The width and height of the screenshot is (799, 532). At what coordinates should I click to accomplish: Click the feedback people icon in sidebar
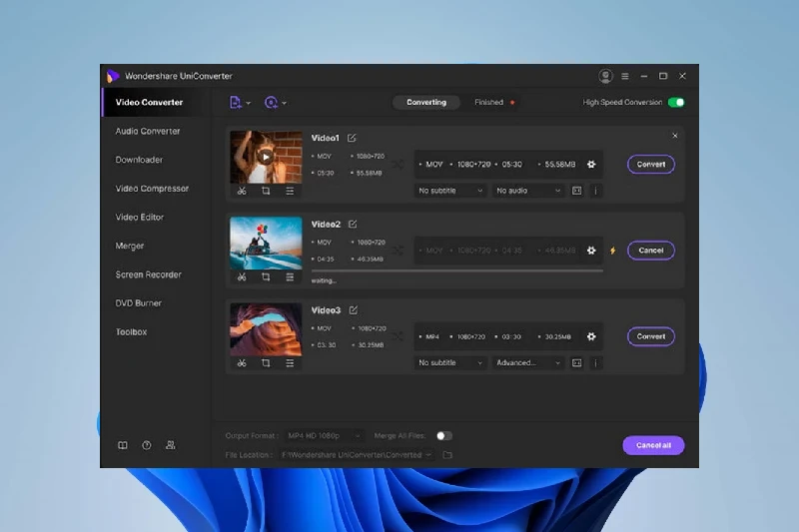point(171,445)
